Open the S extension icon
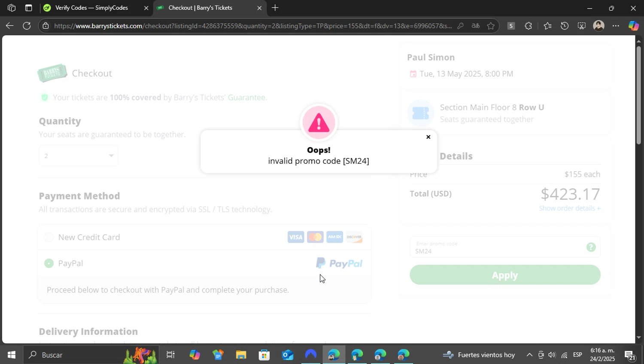Screen dimensions: 644x364 tap(511, 26)
